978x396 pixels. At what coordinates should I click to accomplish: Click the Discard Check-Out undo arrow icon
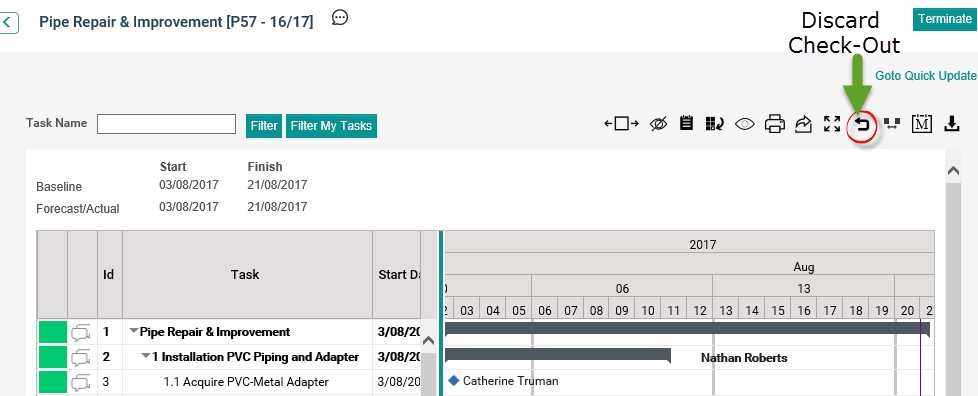tap(862, 125)
